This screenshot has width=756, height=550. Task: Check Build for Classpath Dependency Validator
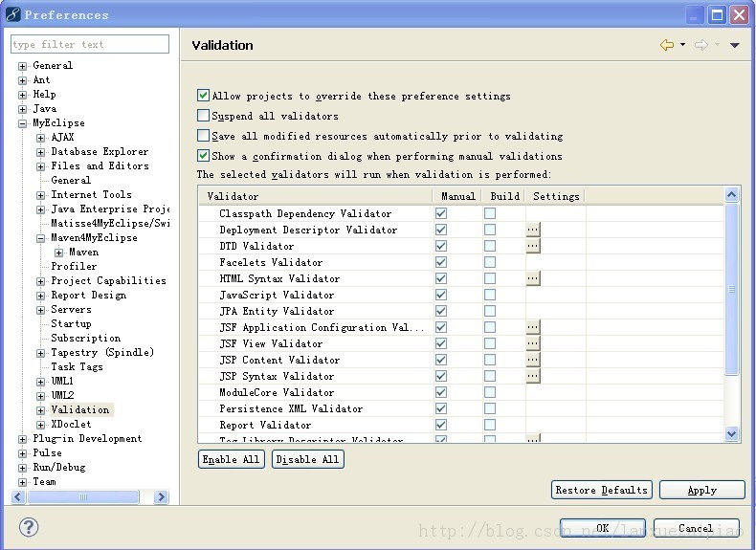490,213
